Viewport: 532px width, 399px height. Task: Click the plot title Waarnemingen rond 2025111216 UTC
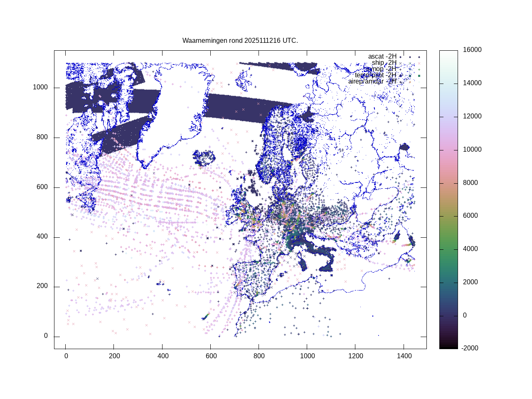[240, 41]
